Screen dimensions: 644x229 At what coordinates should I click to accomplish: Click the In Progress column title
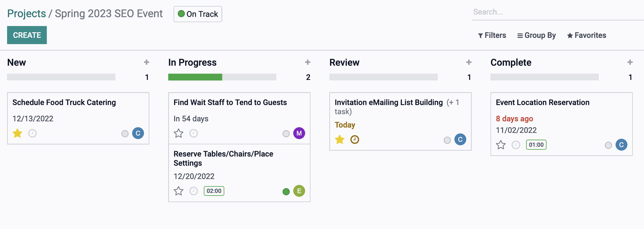coord(193,63)
